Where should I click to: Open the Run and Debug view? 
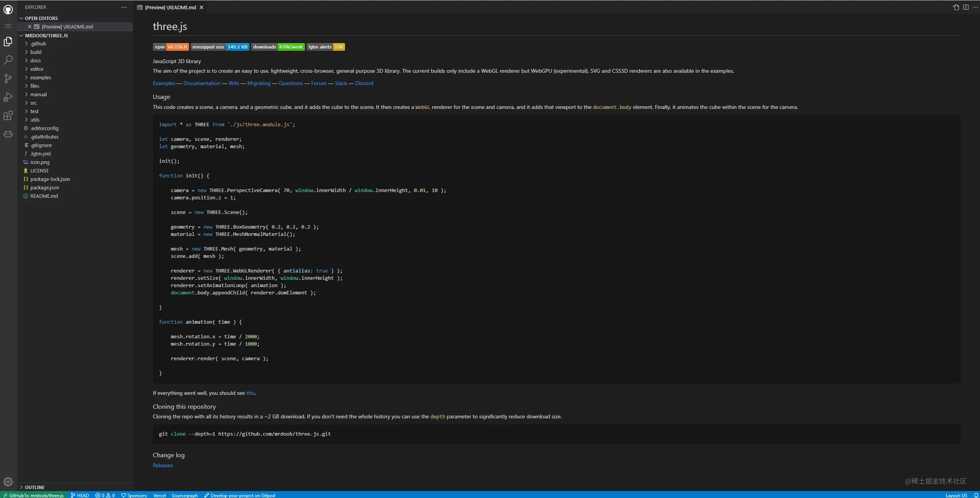pos(8,97)
